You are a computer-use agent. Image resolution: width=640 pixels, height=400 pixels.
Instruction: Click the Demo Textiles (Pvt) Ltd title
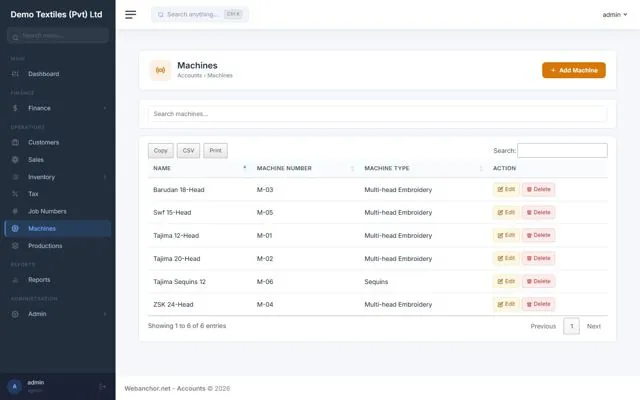coord(56,15)
